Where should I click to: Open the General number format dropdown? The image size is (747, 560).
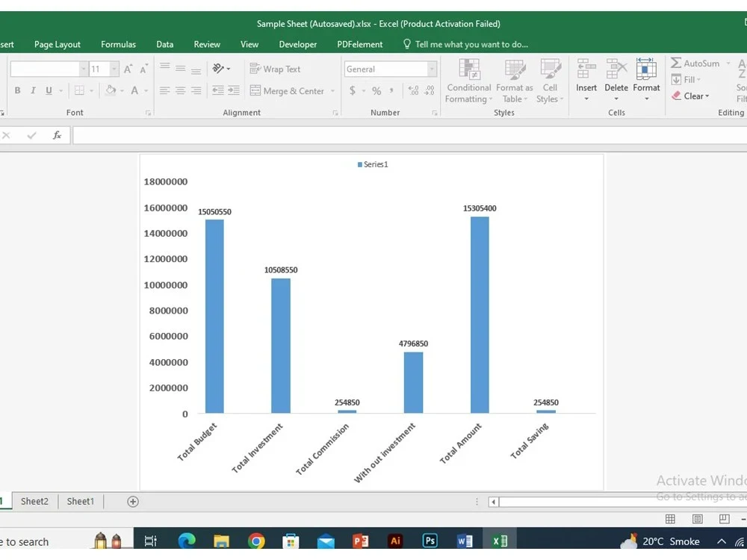432,69
